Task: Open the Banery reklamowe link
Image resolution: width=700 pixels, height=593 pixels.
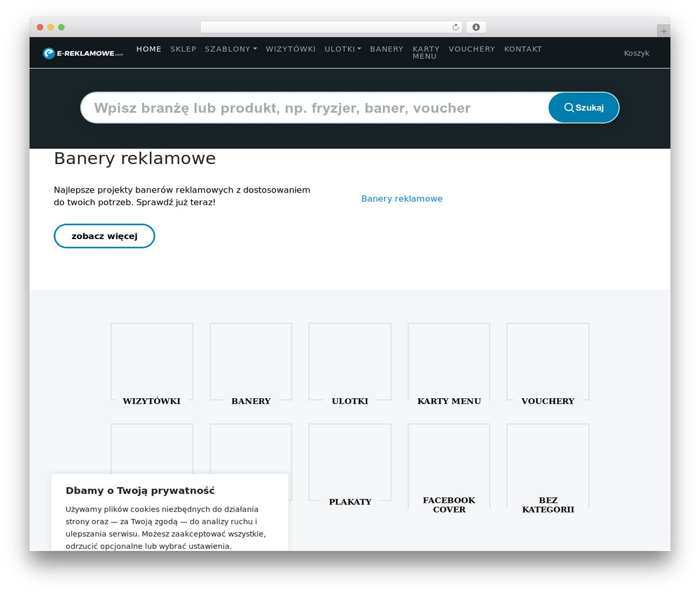Action: 402,199
